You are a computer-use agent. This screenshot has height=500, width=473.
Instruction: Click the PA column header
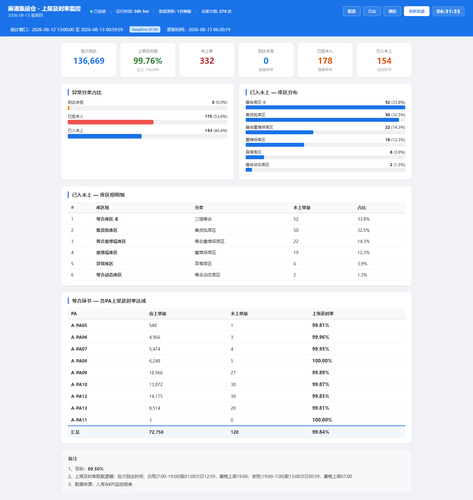pos(74,314)
